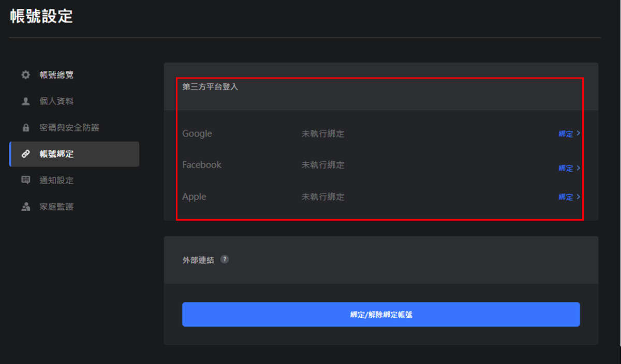
Task: Click the gear icon next to 帳號總覽
Action: (25, 74)
